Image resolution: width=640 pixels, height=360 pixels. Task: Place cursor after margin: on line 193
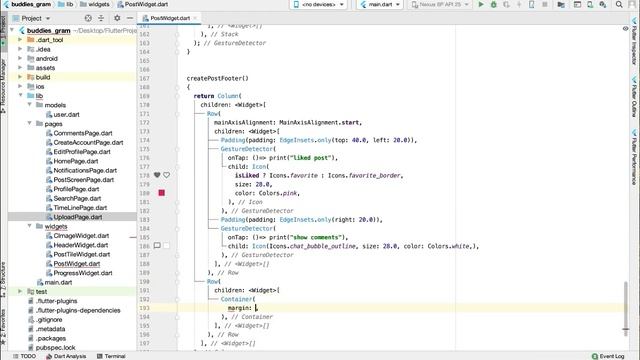click(256, 308)
